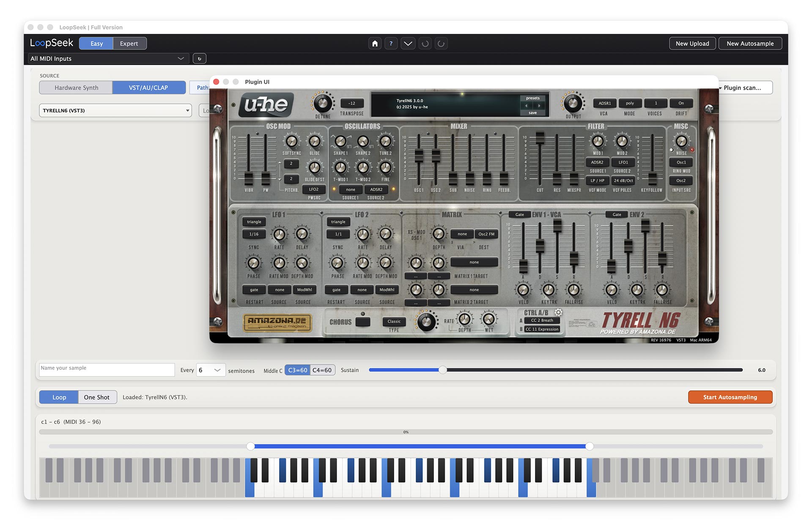Set Middle C to C4=60
The width and height of the screenshot is (812, 527).
click(x=322, y=370)
